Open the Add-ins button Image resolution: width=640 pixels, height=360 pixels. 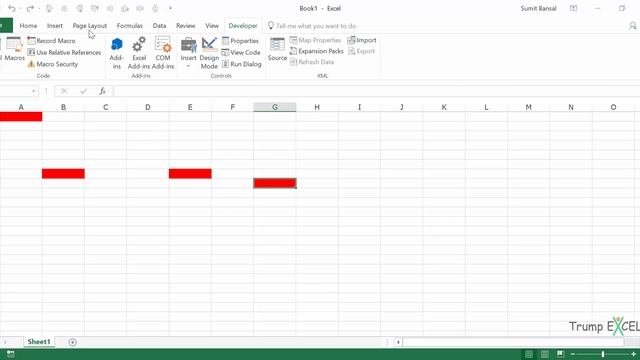(117, 53)
